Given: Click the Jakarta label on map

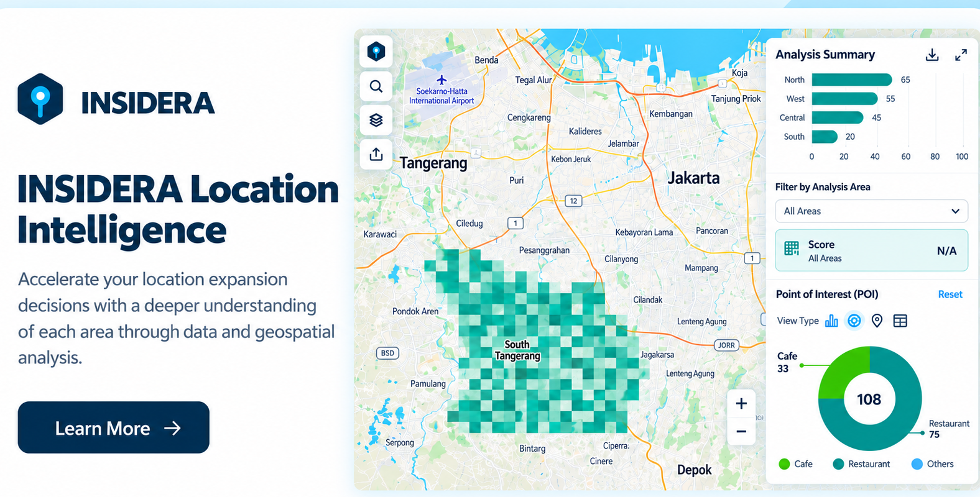Looking at the screenshot, I should 693,178.
